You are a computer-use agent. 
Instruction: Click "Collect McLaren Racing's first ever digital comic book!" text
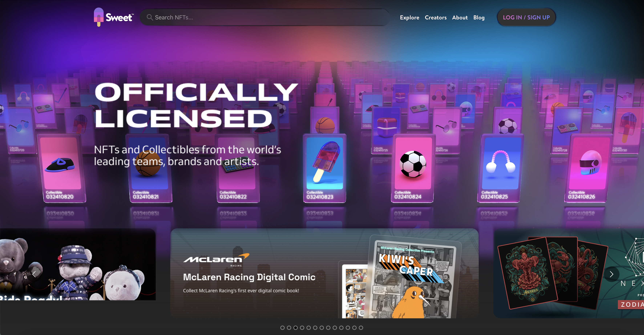(241, 291)
